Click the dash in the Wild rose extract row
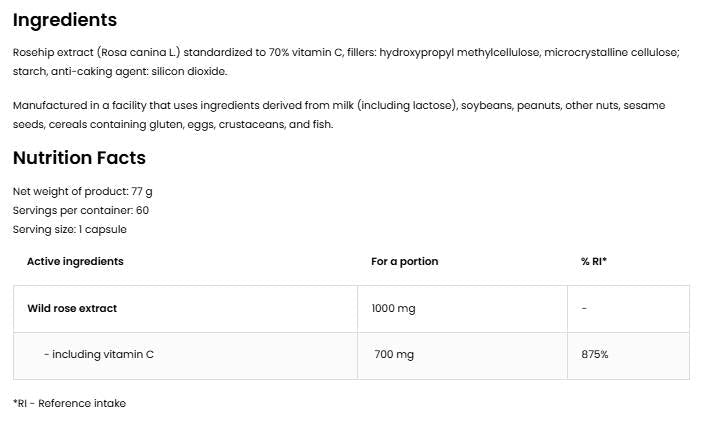The width and height of the screenshot is (703, 423). click(x=584, y=308)
